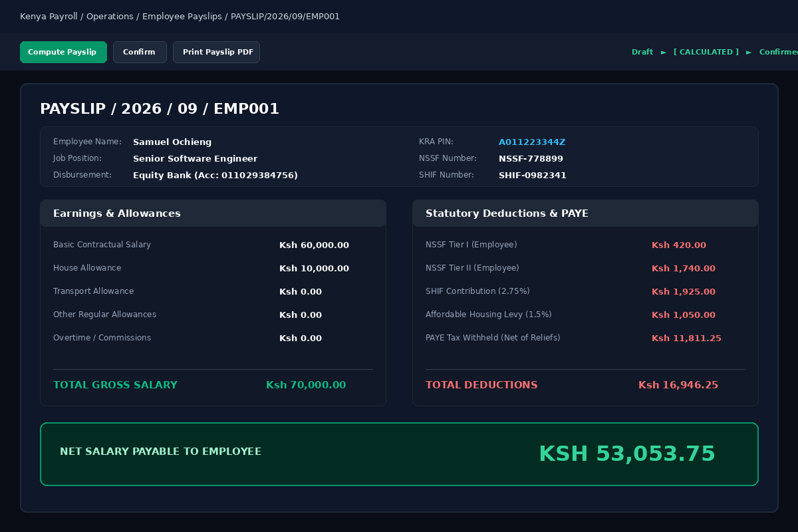Click the Ksh 70,000.00 gross total

[x=306, y=385]
